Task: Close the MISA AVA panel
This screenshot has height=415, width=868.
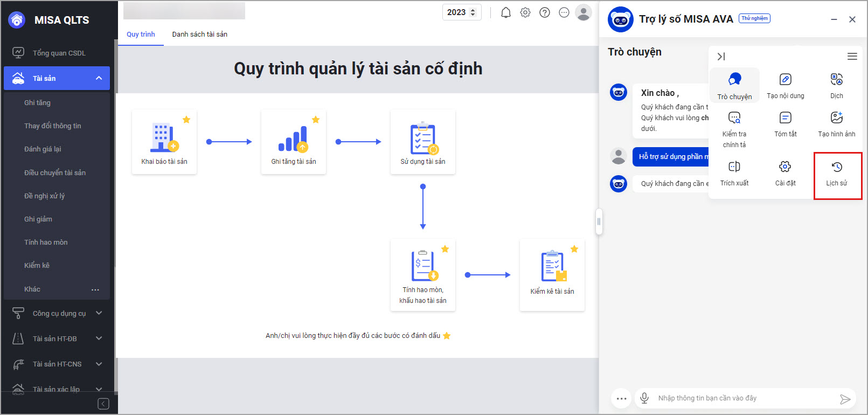Action: coord(852,19)
